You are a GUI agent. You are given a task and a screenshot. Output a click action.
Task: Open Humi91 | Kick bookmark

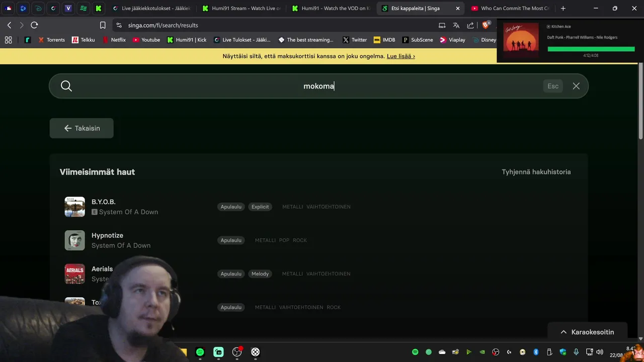(x=187, y=40)
